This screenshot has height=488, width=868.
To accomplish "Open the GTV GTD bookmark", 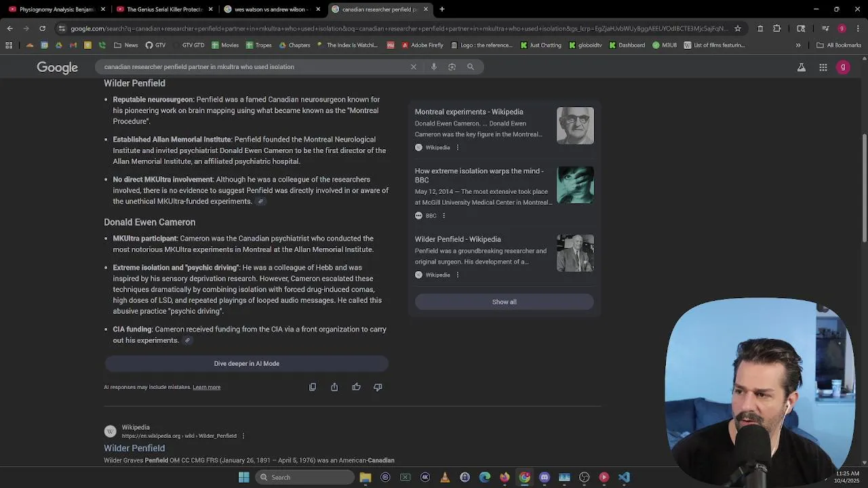I will (188, 45).
